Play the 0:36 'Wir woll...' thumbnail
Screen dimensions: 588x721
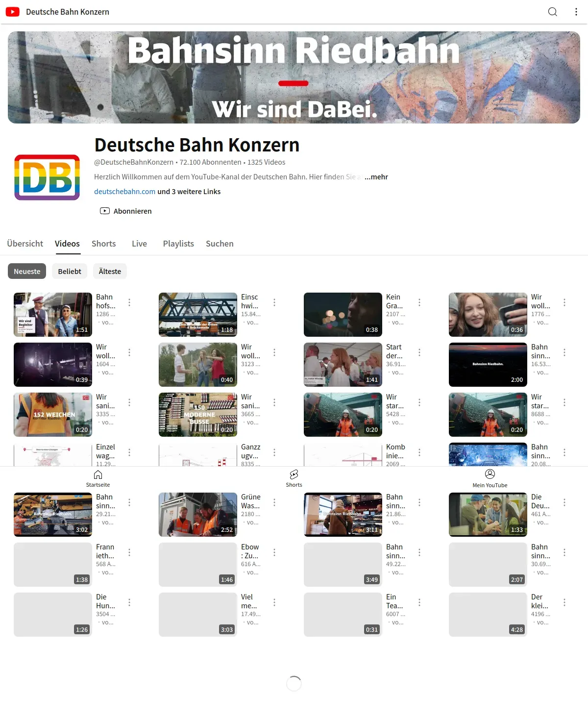click(488, 315)
